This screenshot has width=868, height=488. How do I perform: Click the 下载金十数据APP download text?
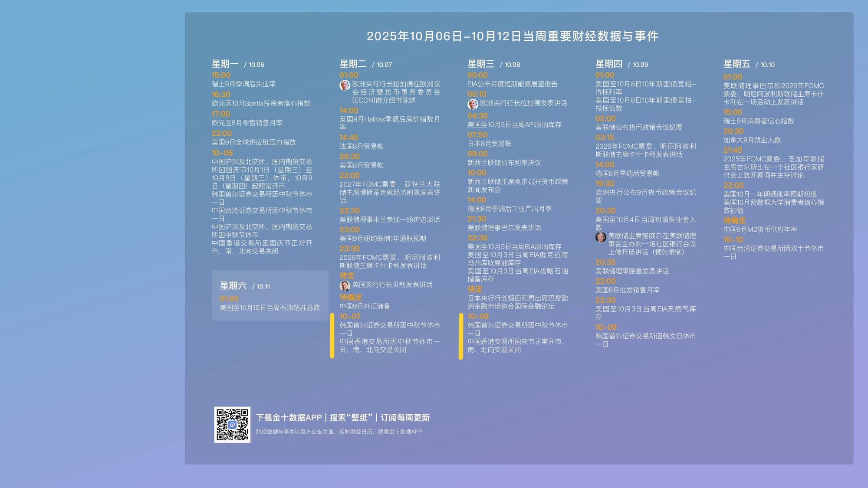289,418
